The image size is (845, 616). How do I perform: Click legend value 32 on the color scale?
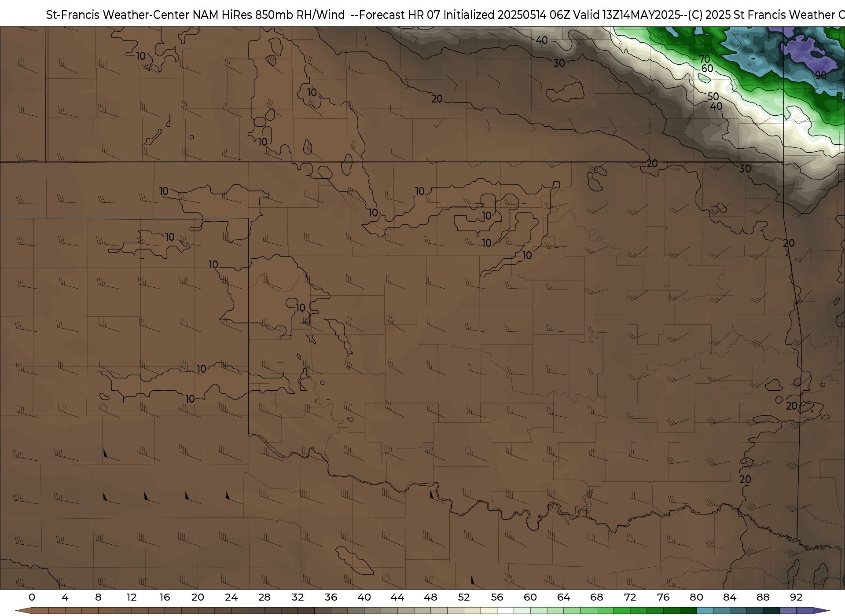click(x=298, y=597)
